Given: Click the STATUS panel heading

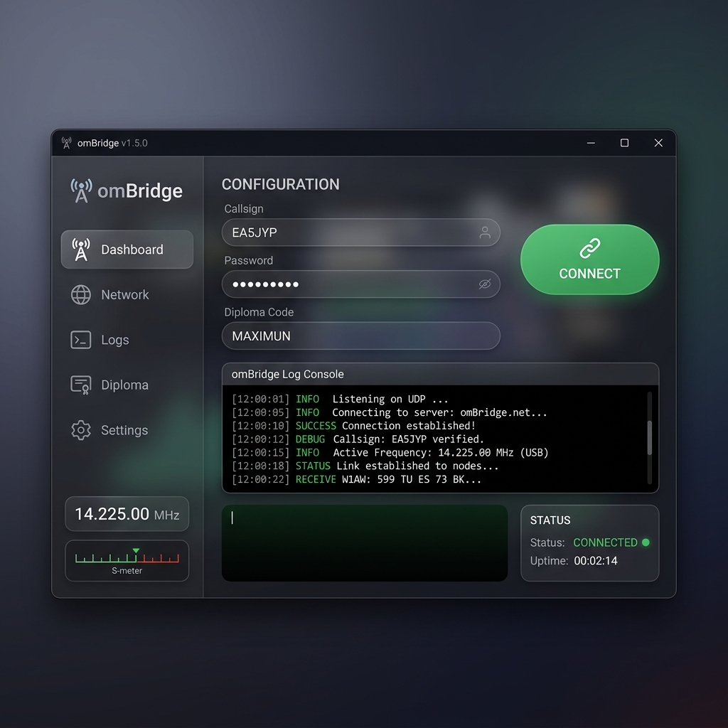Looking at the screenshot, I should pyautogui.click(x=550, y=520).
